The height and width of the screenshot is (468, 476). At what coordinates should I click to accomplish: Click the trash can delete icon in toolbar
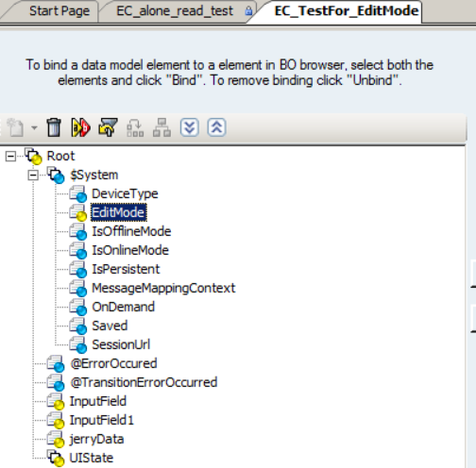tap(54, 127)
